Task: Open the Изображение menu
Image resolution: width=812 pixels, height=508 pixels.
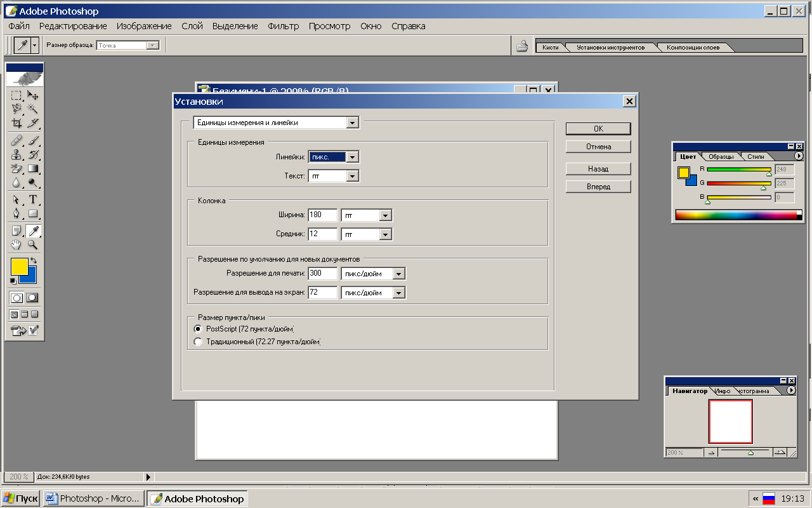Action: [x=144, y=26]
